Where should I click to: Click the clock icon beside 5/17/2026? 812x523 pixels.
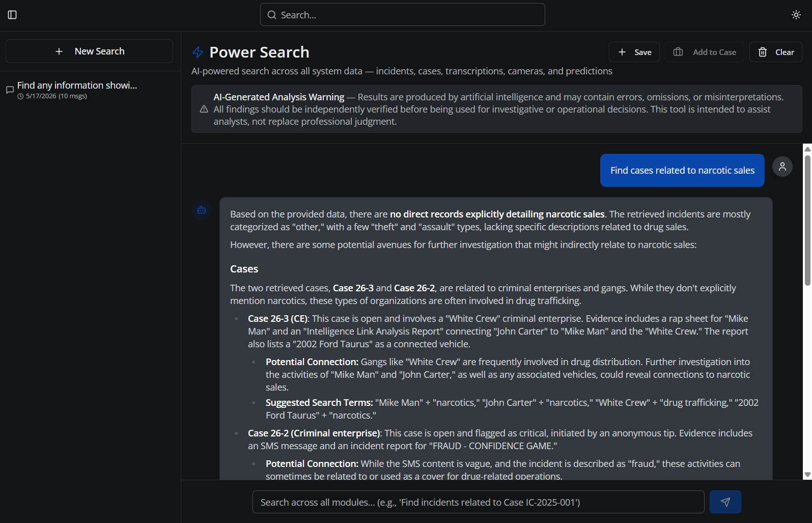coord(20,96)
